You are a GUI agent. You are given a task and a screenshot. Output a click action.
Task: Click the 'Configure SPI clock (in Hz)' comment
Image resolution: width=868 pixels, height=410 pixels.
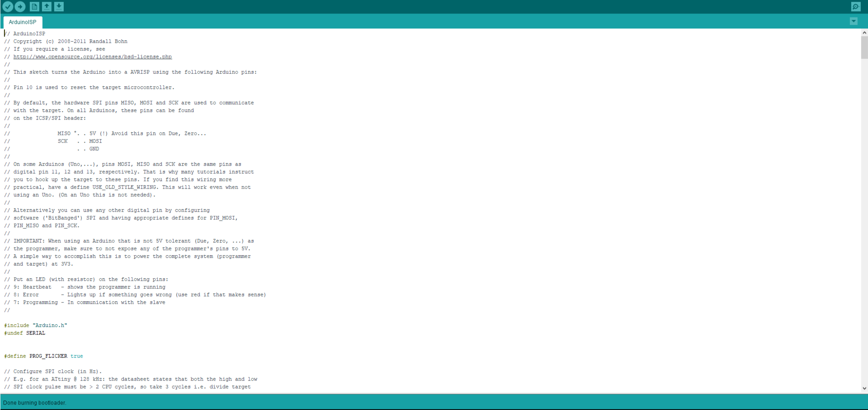53,372
